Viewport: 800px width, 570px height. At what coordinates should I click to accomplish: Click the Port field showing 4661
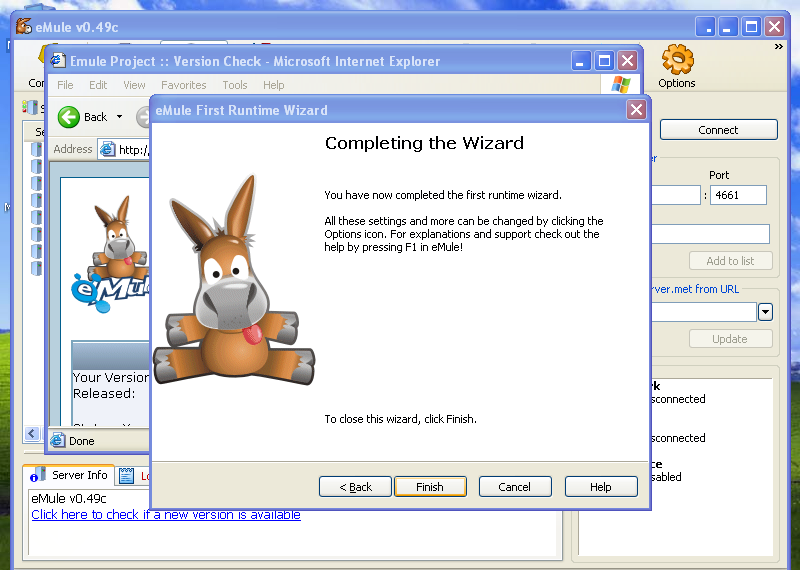pos(738,195)
